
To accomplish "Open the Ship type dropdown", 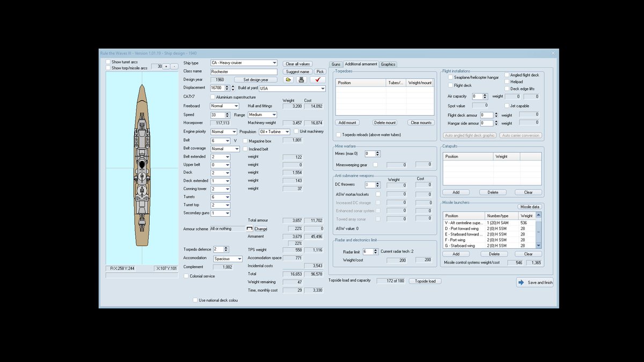I will pos(274,63).
